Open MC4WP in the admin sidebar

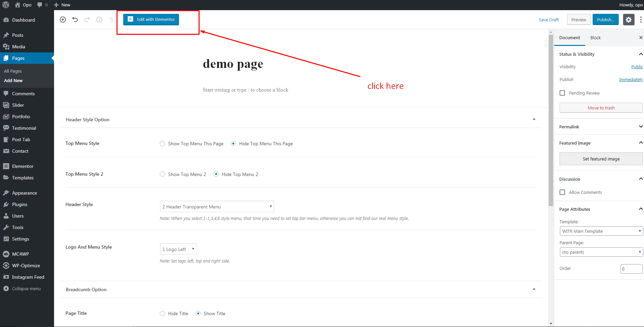coord(27,254)
